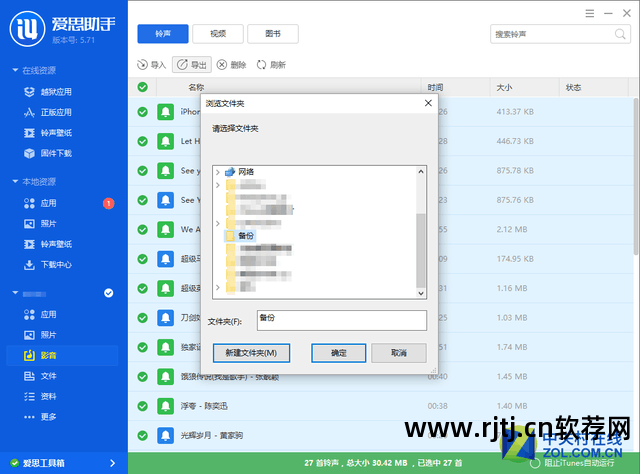Open device 应用 above device 照片
This screenshot has width=640, height=474.
click(40, 314)
